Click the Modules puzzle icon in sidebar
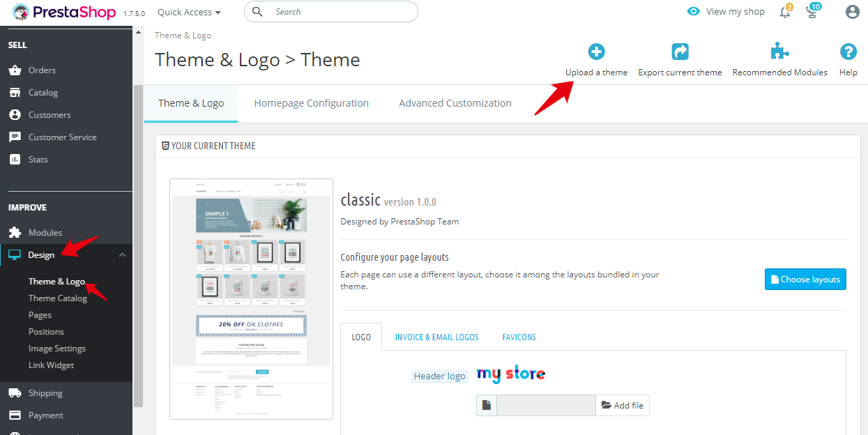 click(15, 233)
